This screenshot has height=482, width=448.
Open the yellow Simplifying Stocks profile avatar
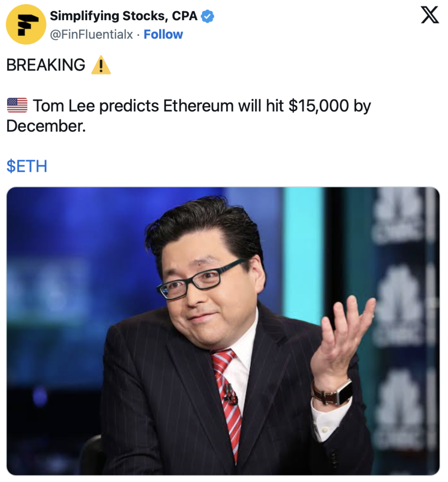(x=26, y=24)
